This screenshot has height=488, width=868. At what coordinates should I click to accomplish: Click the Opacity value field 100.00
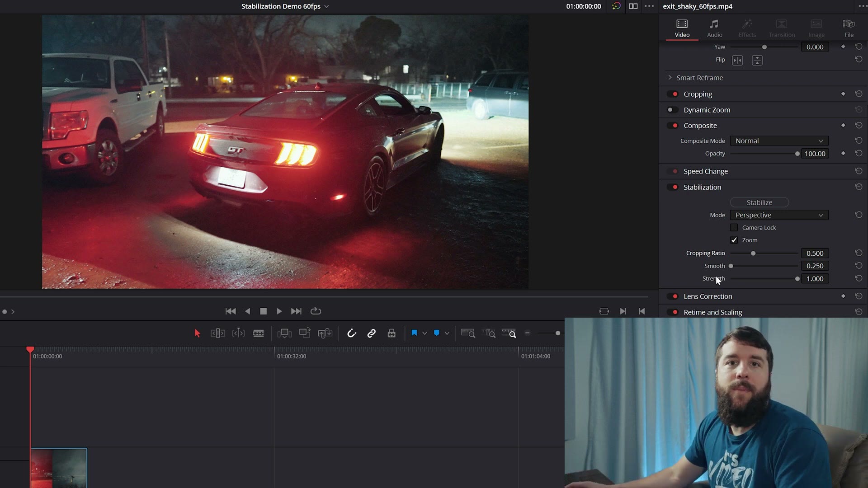[x=815, y=154]
